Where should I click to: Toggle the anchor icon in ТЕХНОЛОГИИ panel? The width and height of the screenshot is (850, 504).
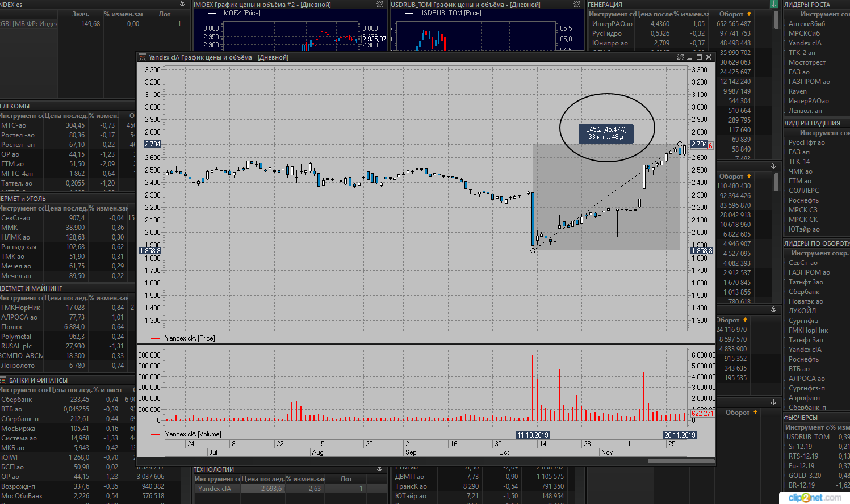[x=379, y=469]
